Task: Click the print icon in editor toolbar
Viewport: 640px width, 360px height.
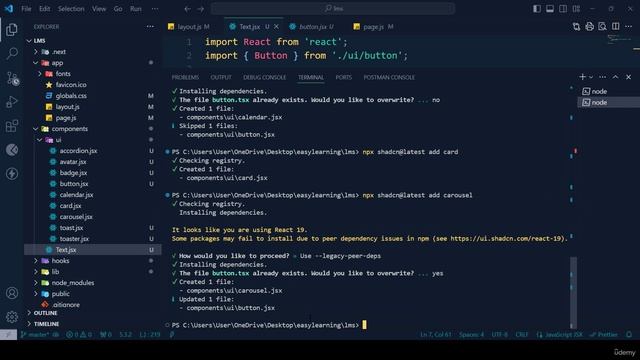Action: [x=589, y=27]
